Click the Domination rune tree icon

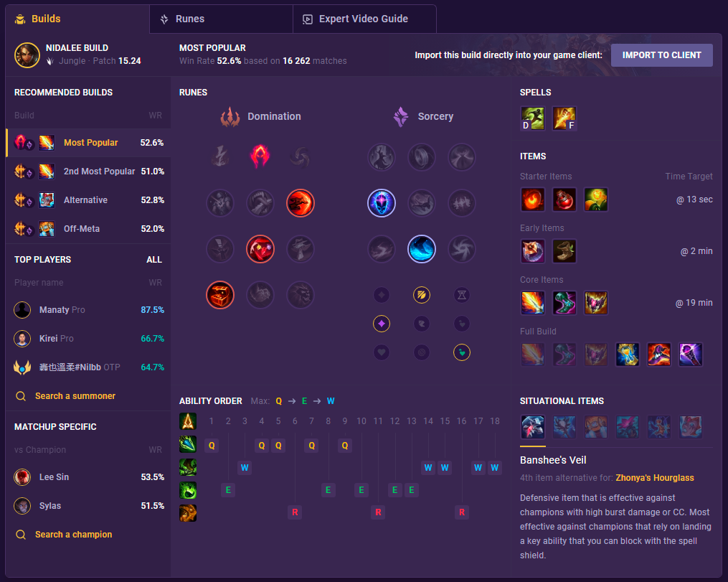pyautogui.click(x=230, y=116)
